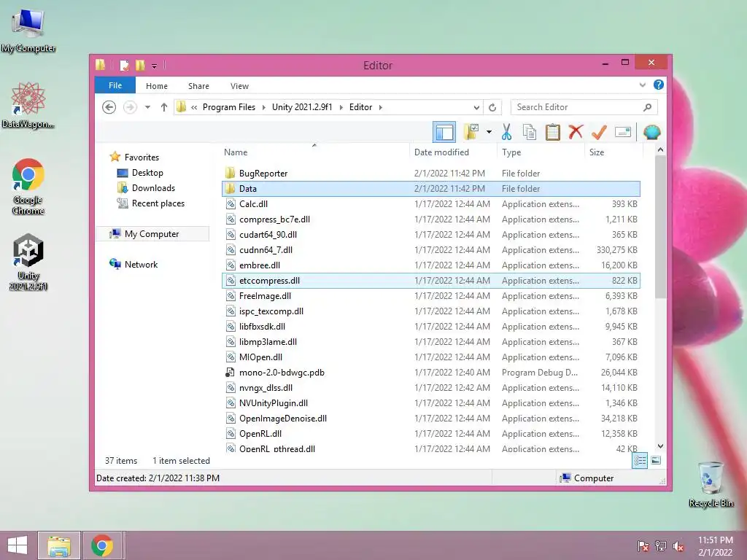Image resolution: width=747 pixels, height=560 pixels.
Task: Switch to the View ribbon tab
Action: [239, 86]
